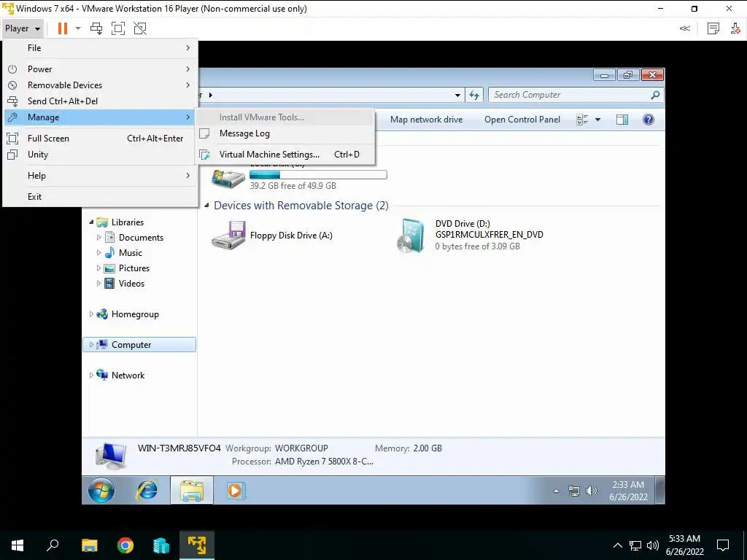This screenshot has width=747, height=560.
Task: Click the VMware notes/message icon at top right
Action: coord(713,28)
